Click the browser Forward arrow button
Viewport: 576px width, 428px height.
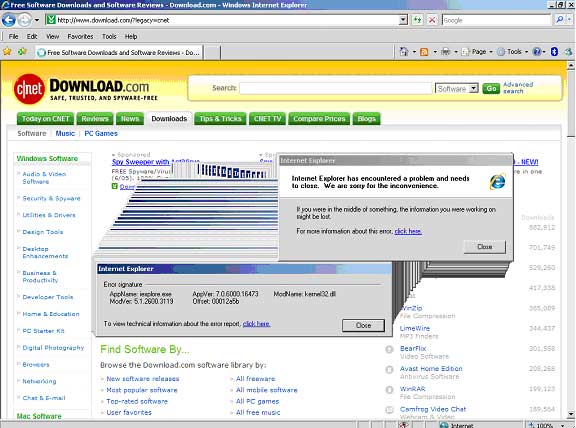[x=24, y=20]
